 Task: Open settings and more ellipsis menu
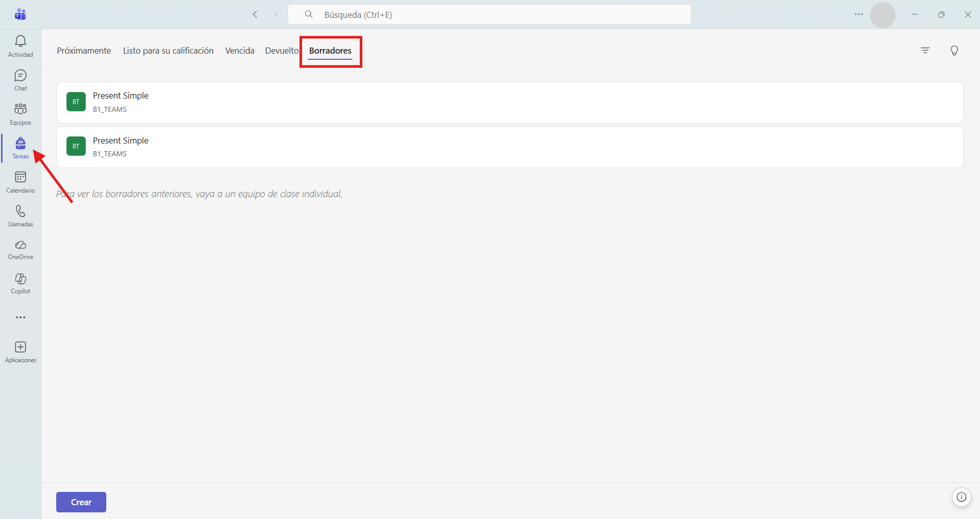pos(858,14)
